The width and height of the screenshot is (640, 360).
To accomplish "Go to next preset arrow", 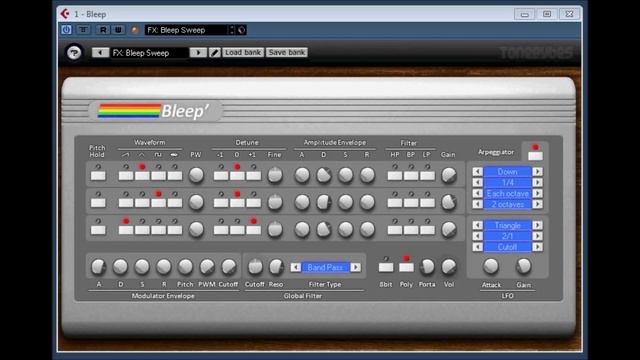I will [x=198, y=53].
